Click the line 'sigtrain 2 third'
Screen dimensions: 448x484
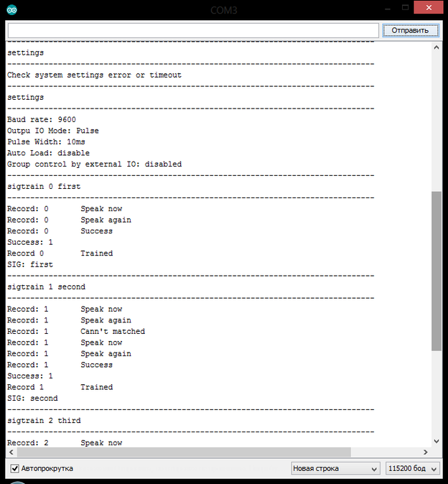coord(44,420)
